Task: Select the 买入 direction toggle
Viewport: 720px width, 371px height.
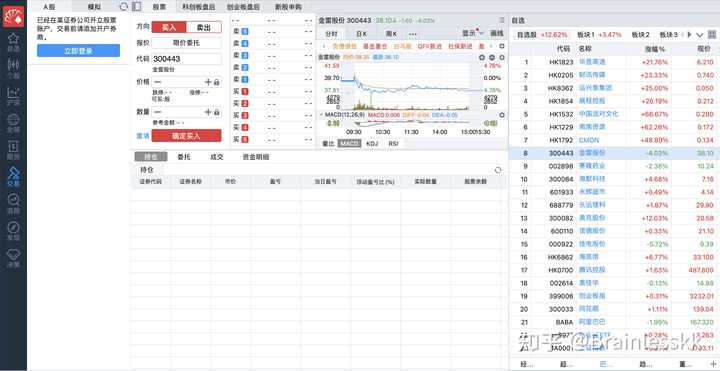Action: (169, 27)
